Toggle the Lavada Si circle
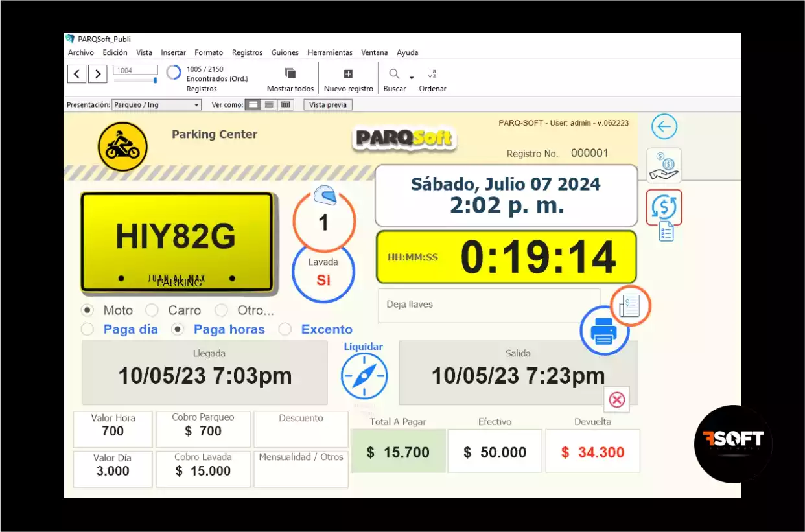 click(323, 272)
